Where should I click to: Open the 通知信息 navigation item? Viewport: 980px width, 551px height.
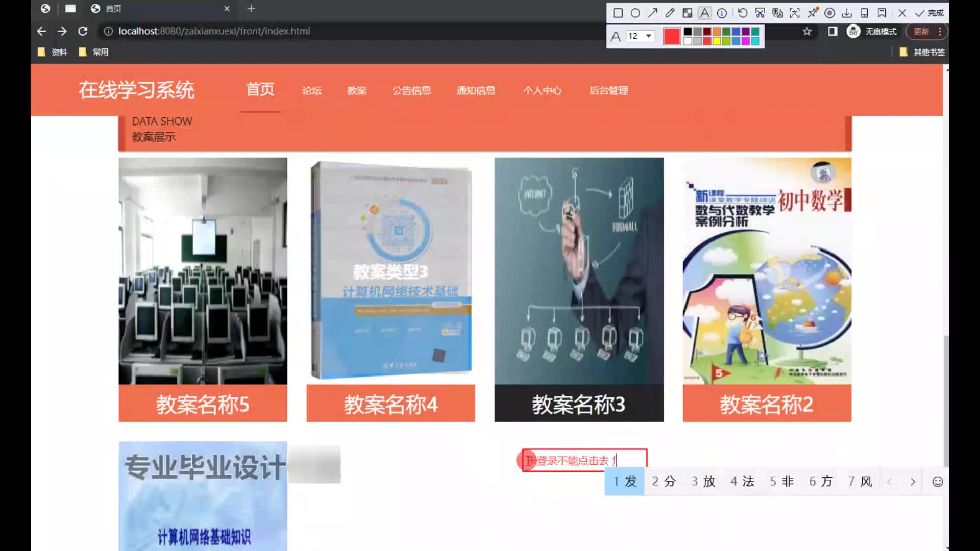pyautogui.click(x=476, y=91)
